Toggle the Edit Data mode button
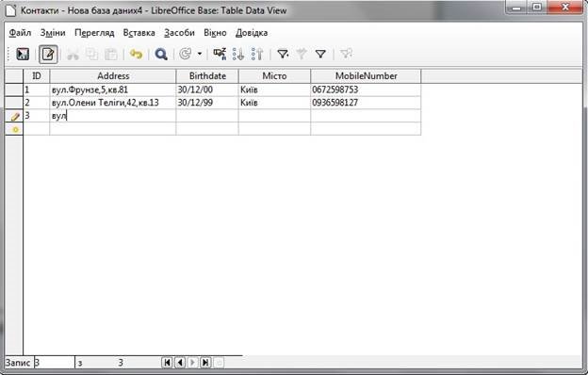This screenshot has width=588, height=375. pyautogui.click(x=48, y=54)
